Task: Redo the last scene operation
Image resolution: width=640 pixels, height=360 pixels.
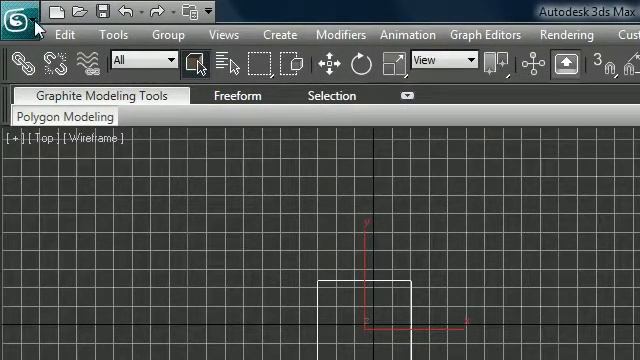Action: point(157,11)
